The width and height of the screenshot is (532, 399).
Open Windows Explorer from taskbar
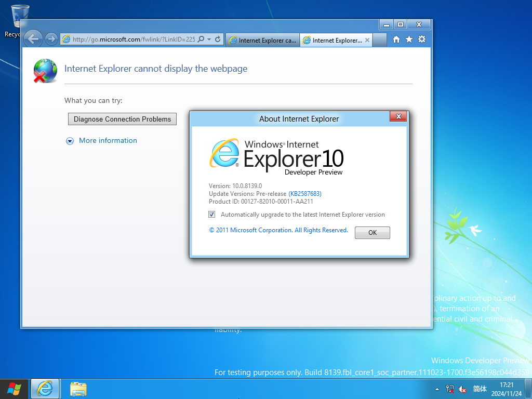click(x=78, y=389)
